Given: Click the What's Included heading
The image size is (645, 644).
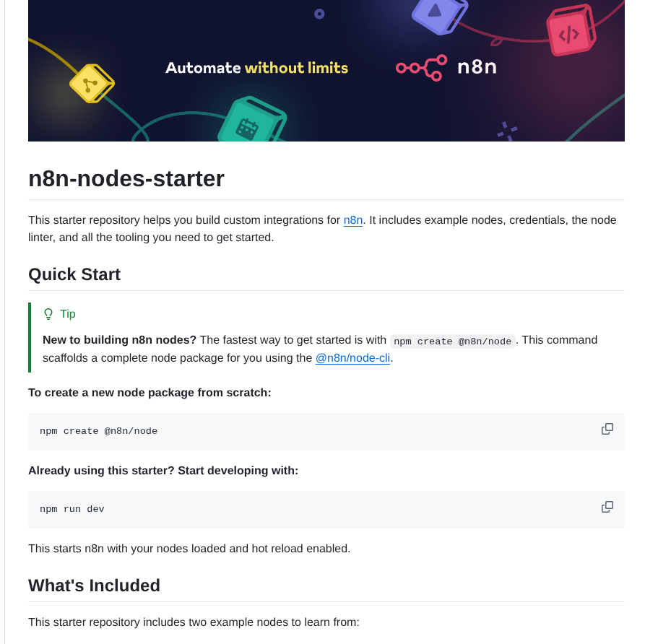Looking at the screenshot, I should click(94, 586).
